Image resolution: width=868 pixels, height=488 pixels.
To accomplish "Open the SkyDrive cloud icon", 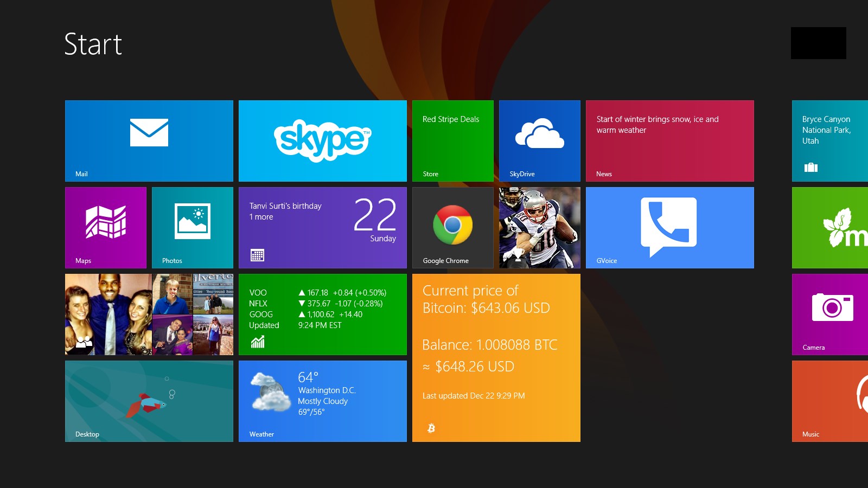I will click(x=540, y=133).
